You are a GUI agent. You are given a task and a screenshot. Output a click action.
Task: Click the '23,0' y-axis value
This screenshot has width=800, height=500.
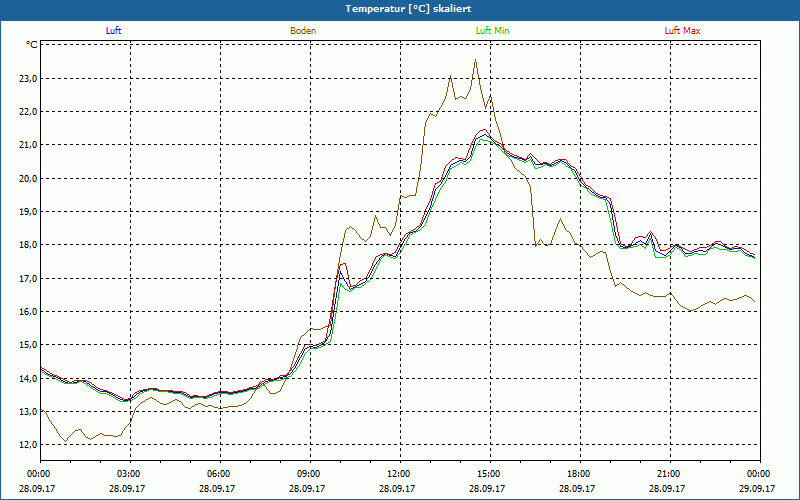tap(28, 79)
